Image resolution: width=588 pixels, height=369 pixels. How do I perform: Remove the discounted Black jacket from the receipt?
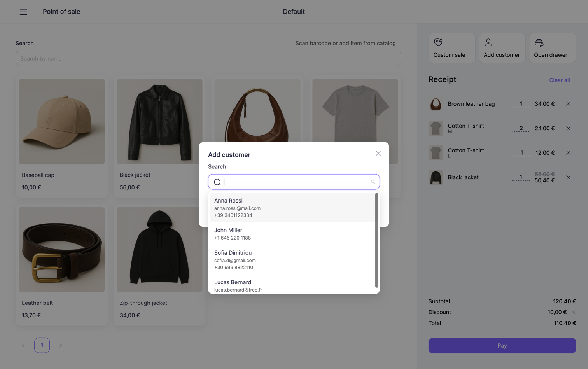coord(569,177)
